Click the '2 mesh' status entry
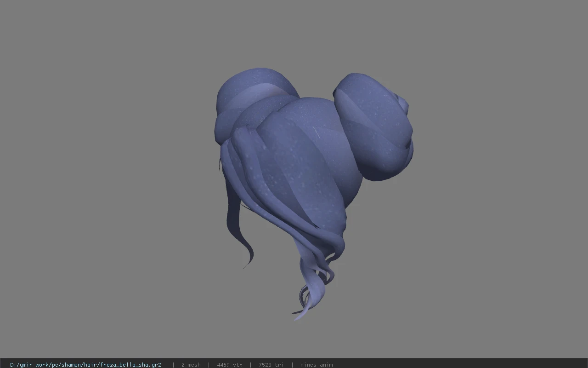Viewport: 588px width, 368px height. (x=191, y=365)
